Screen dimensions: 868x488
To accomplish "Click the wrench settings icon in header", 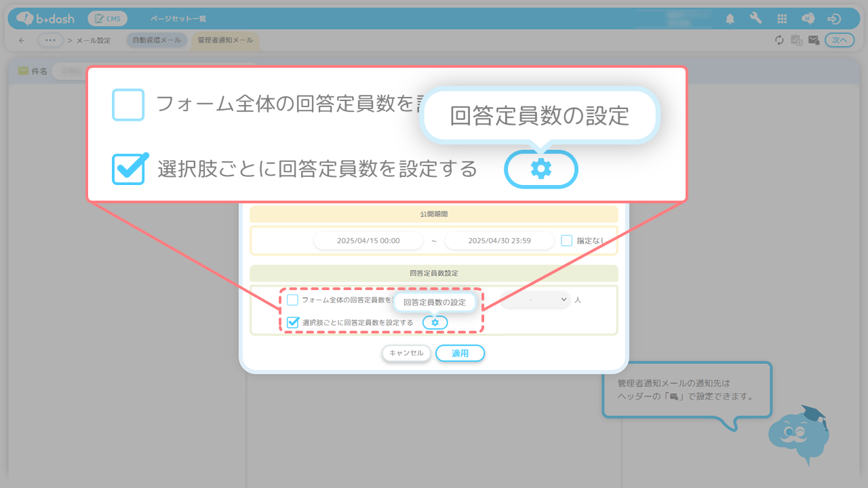I will (x=755, y=19).
